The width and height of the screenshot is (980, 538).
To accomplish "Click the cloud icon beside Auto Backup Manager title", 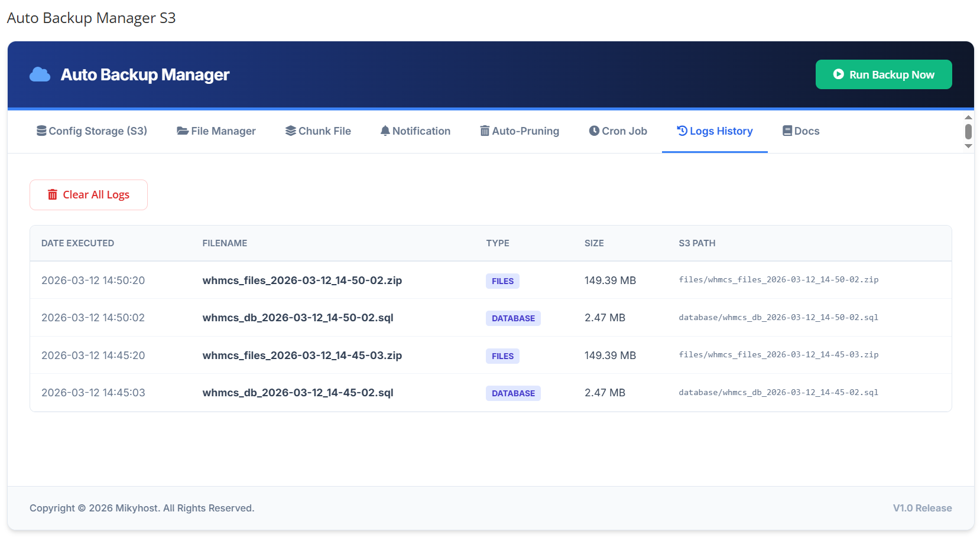I will click(40, 74).
